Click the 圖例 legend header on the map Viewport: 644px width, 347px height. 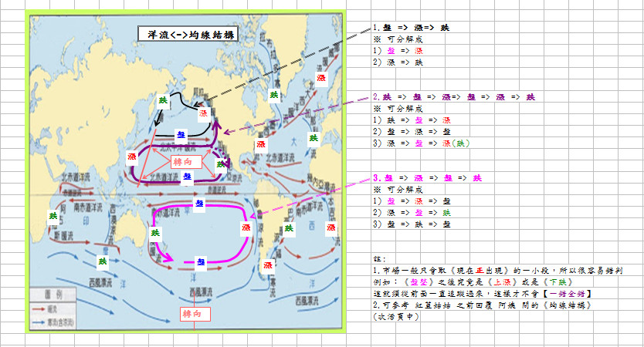click(x=53, y=295)
